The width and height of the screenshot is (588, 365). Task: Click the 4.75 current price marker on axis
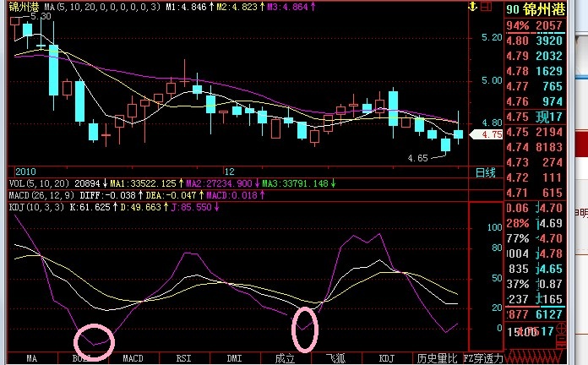tap(491, 134)
